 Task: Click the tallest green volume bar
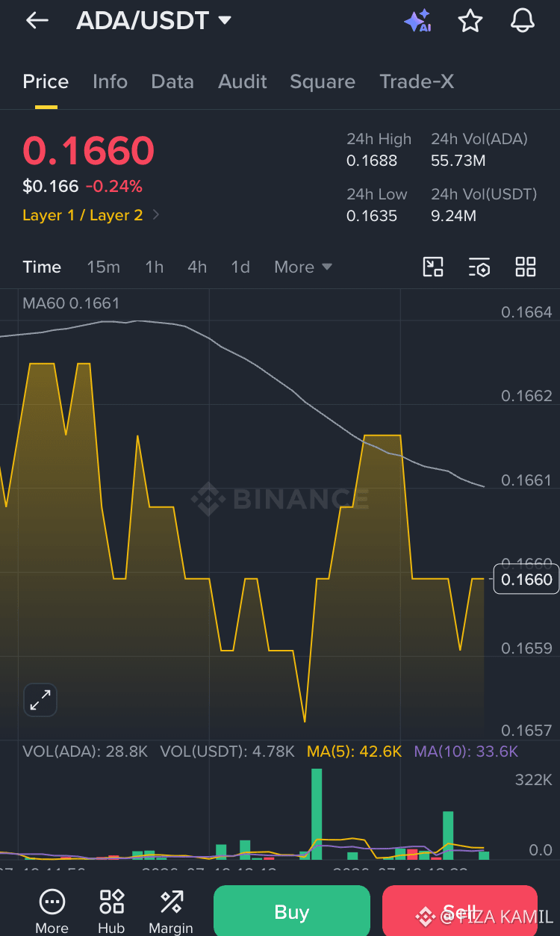pos(317,814)
